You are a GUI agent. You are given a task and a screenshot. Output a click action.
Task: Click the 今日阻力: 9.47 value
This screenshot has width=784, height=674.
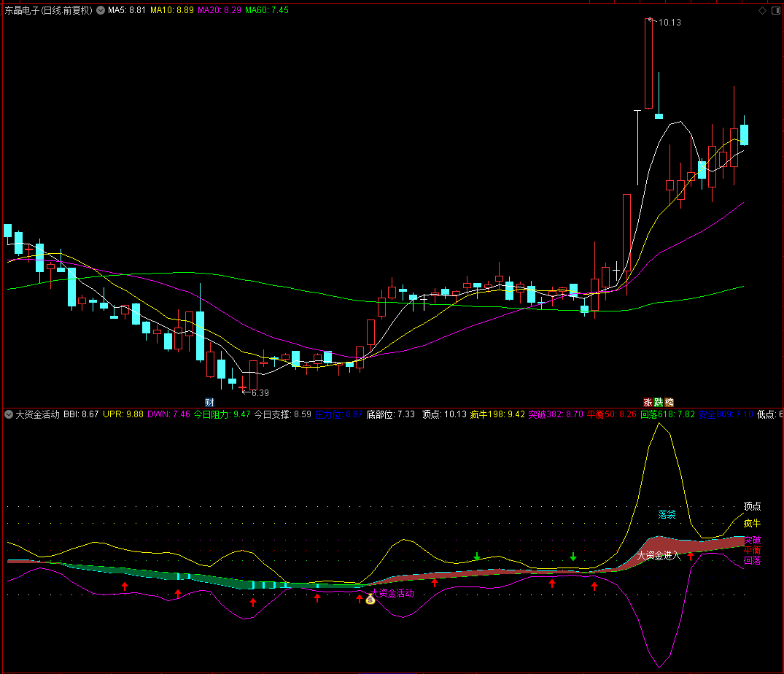pyautogui.click(x=222, y=414)
